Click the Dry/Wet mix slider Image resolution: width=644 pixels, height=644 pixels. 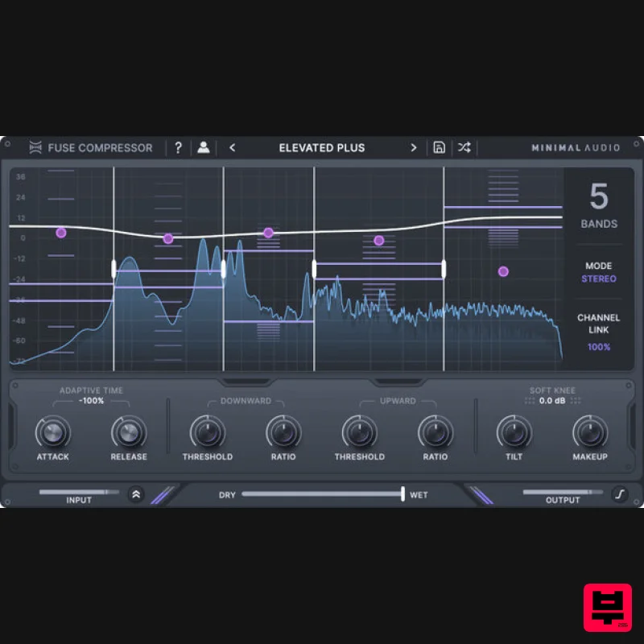pos(402,494)
